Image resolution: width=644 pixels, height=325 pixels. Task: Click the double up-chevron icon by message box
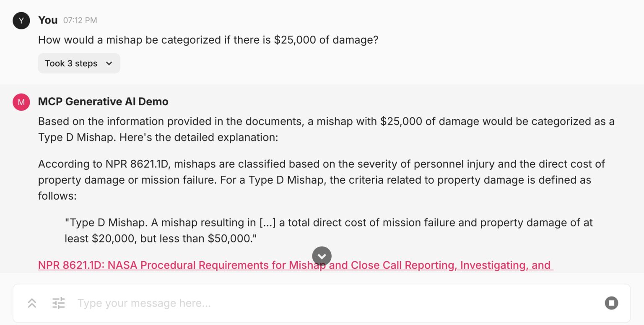32,303
